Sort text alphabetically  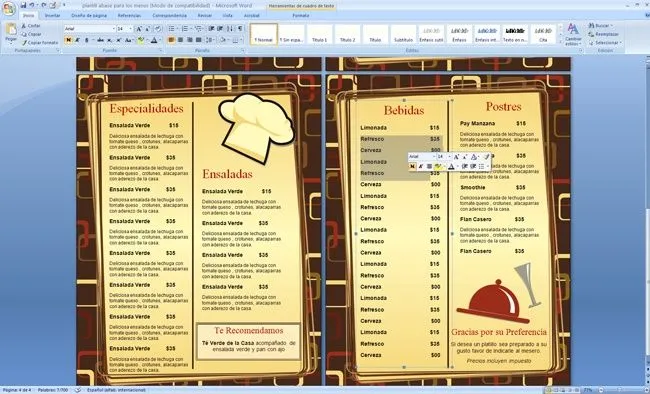230,29
